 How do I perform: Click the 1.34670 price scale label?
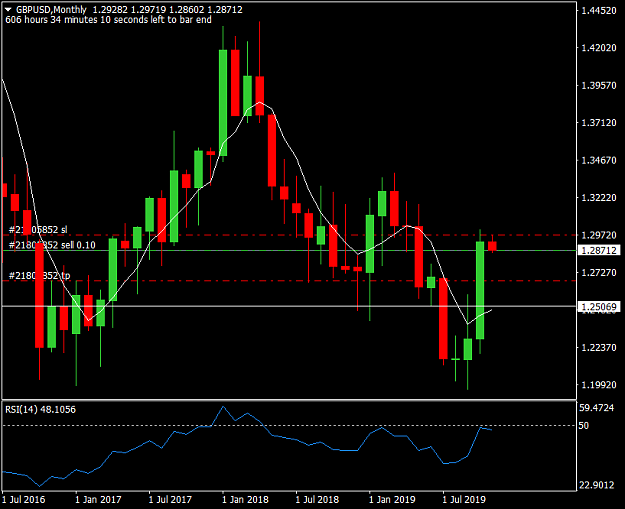click(x=599, y=160)
